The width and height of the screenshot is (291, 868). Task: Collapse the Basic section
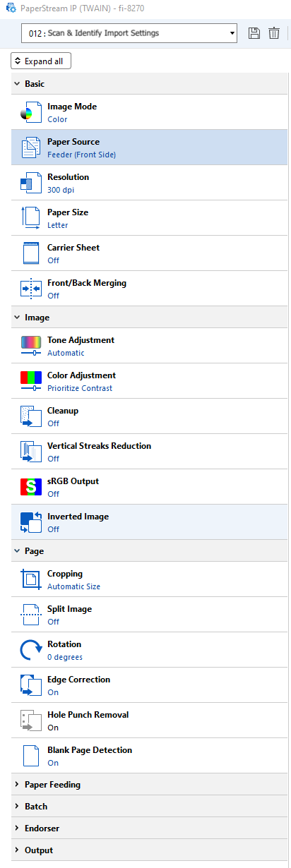click(17, 83)
